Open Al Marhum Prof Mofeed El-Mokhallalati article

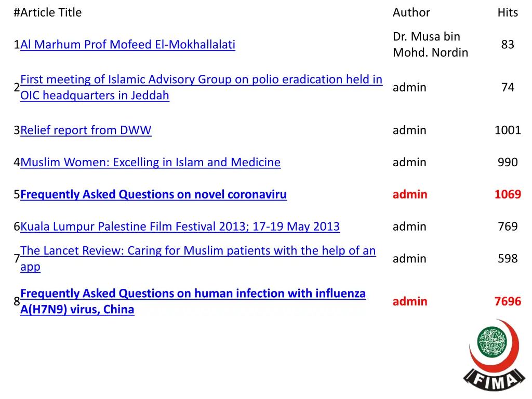pyautogui.click(x=127, y=45)
